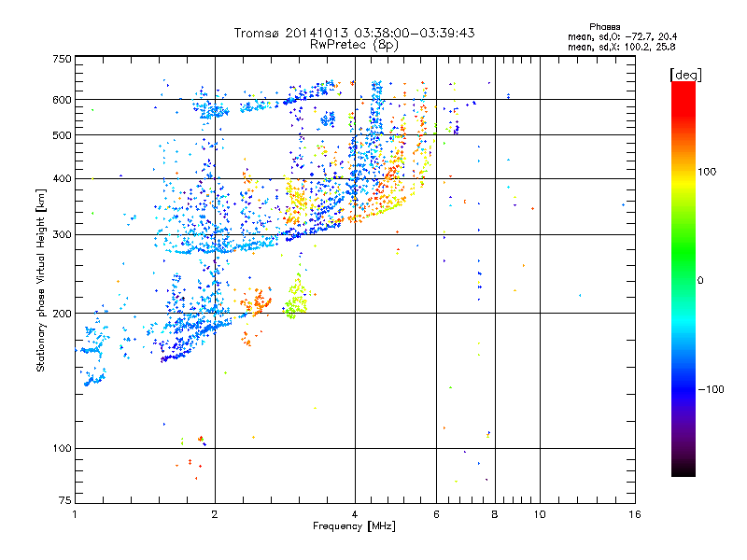Click the y-axis label '600'

pos(62,100)
